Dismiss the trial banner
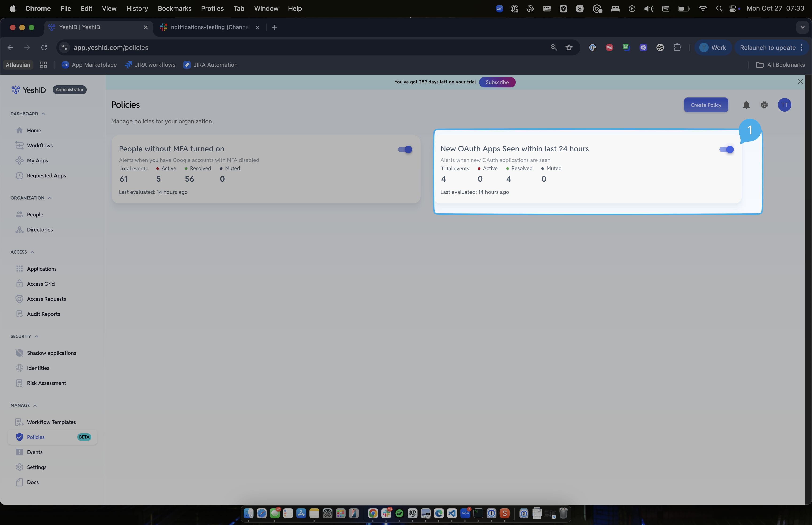The image size is (812, 525). [x=800, y=82]
